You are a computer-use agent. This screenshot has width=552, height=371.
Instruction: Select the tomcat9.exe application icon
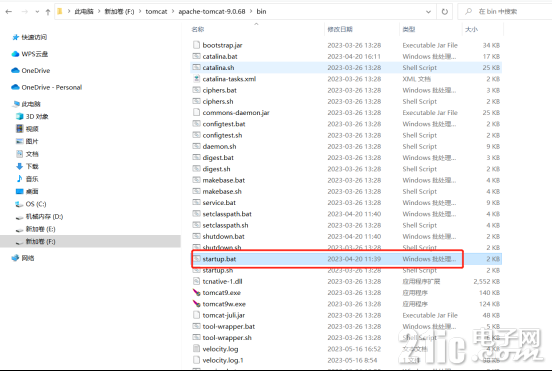[x=196, y=293]
